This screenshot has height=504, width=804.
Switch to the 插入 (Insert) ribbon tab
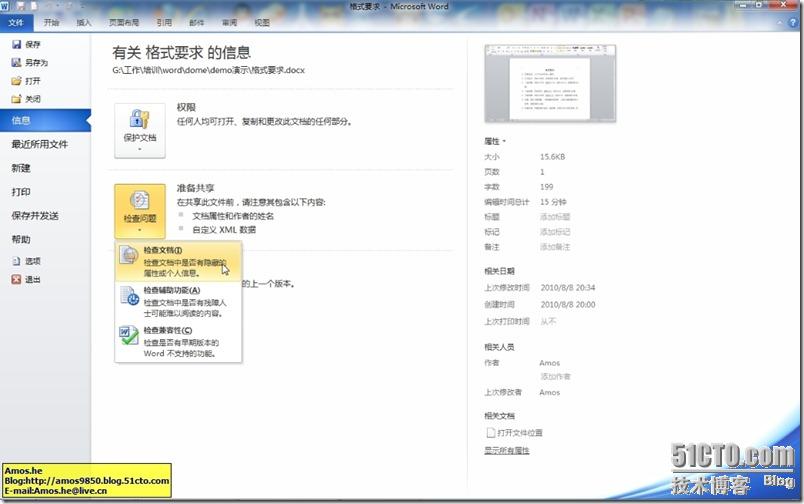coord(84,23)
